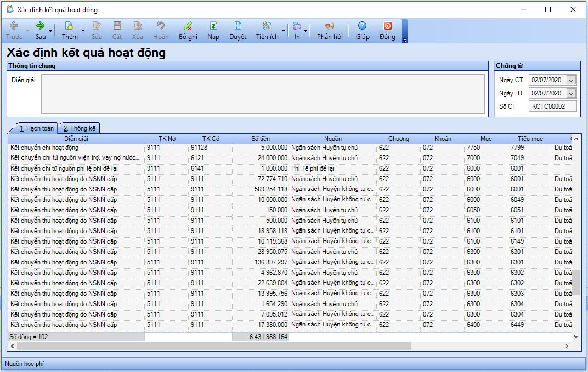This screenshot has height=372, width=588.
Task: Sort by the Số tiền column header
Action: pos(260,139)
